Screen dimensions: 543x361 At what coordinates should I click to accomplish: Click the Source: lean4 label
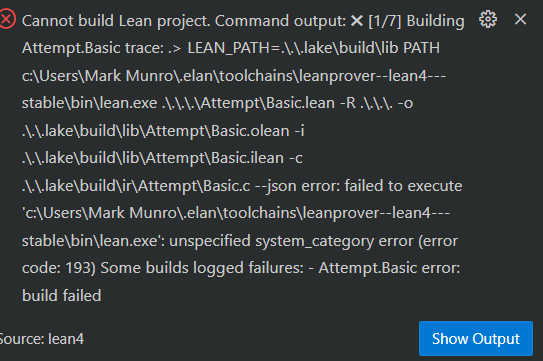(42, 339)
